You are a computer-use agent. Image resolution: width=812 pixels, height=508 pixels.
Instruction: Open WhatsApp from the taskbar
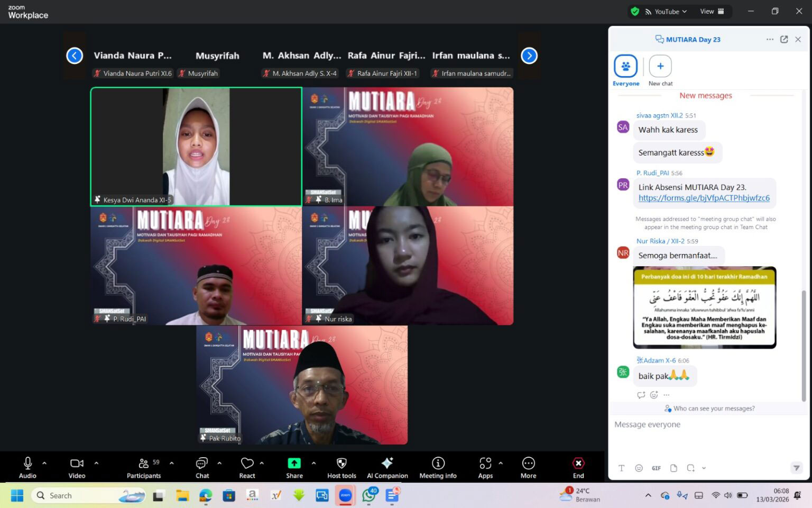[368, 495]
